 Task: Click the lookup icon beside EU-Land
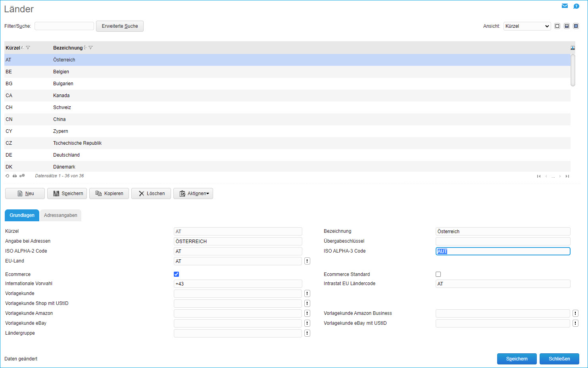click(x=307, y=261)
